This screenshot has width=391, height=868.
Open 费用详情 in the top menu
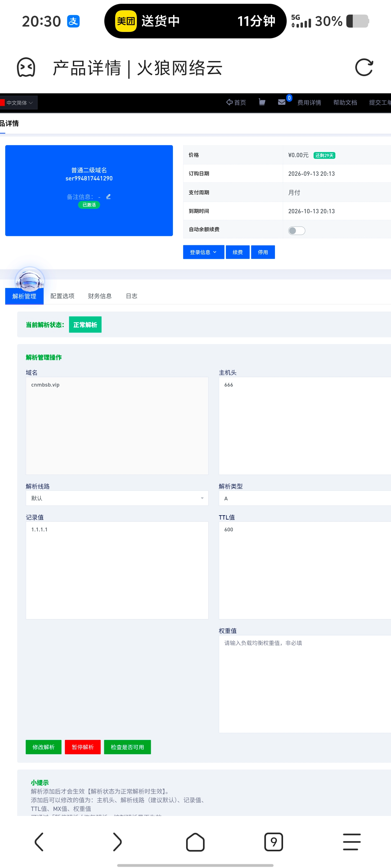(x=309, y=102)
